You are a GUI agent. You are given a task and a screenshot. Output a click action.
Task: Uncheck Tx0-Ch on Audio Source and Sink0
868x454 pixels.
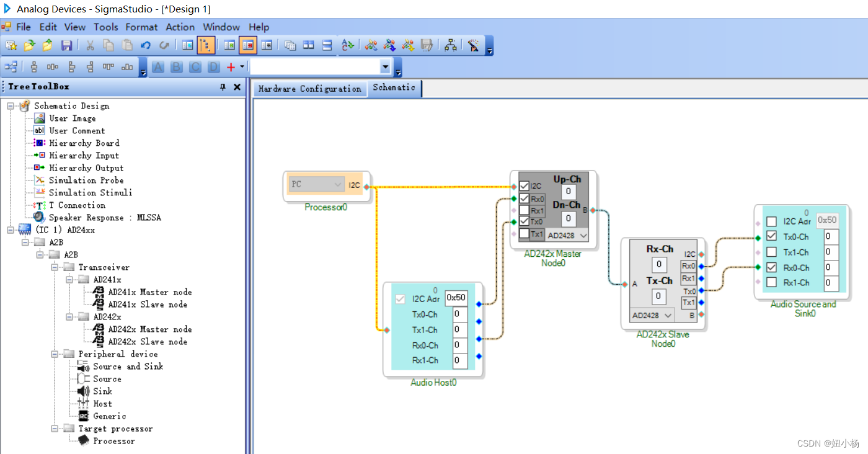click(771, 236)
